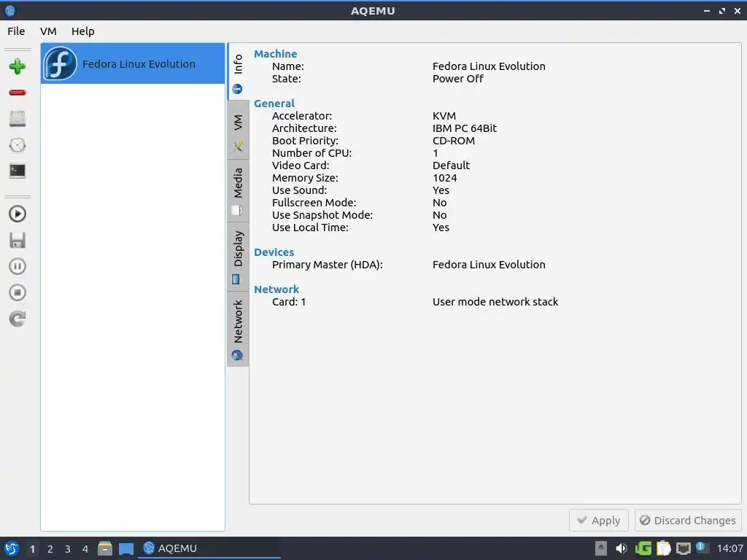Switch to workspace 3
Viewport: 747px width, 560px height.
(x=68, y=549)
